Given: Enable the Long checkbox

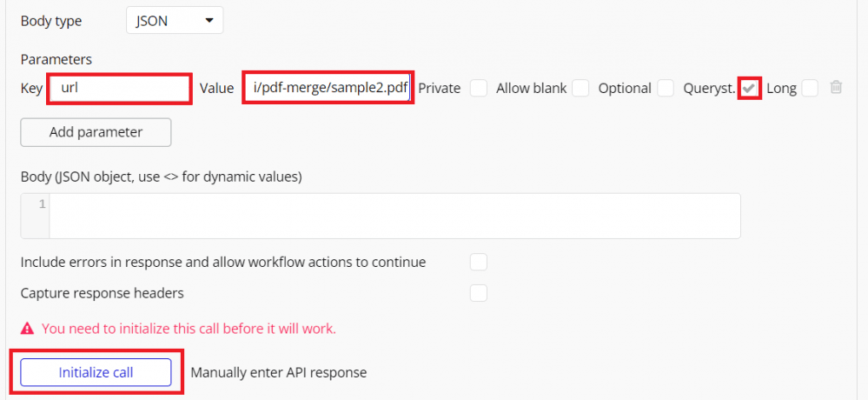Looking at the screenshot, I should pyautogui.click(x=810, y=88).
